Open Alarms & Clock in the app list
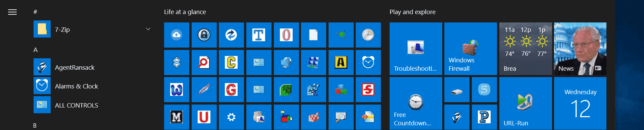 (93, 86)
